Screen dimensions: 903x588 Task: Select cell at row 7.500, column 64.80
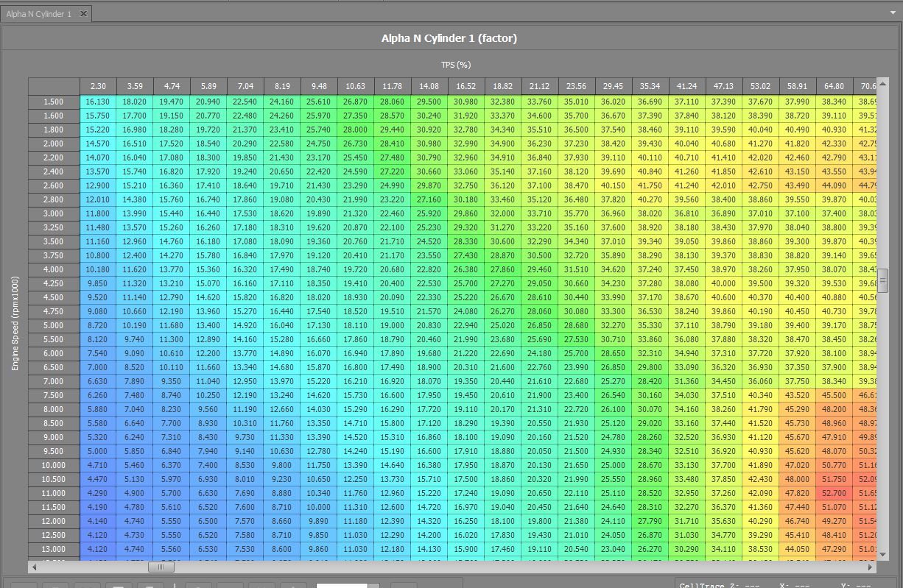[834, 395]
